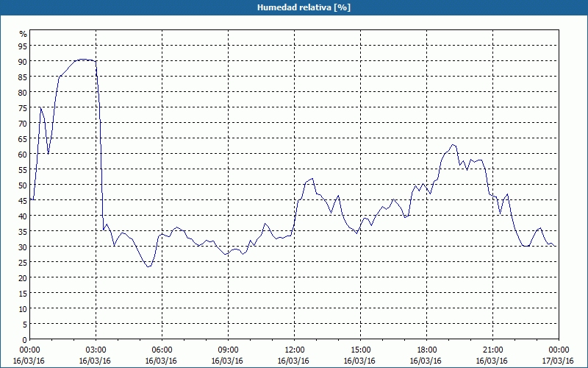The width and height of the screenshot is (588, 368).
Task: Select the 95 value on the humidity axis
Action: [x=23, y=46]
